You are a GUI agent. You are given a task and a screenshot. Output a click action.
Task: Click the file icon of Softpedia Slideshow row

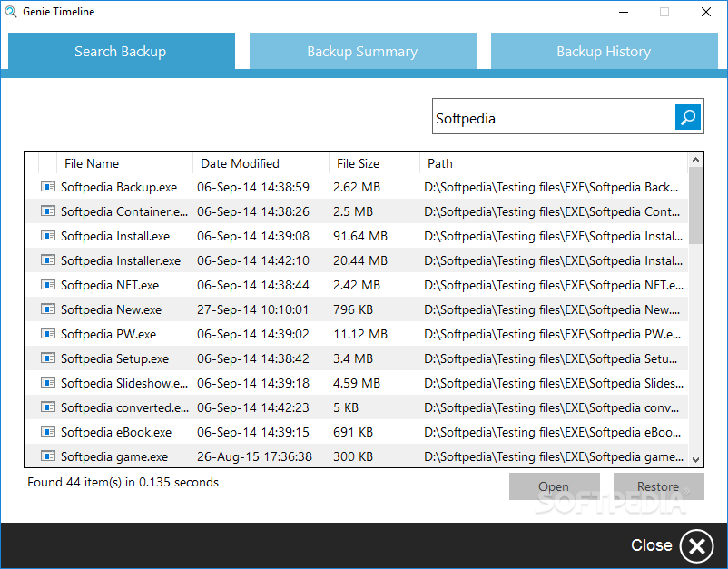(x=48, y=382)
